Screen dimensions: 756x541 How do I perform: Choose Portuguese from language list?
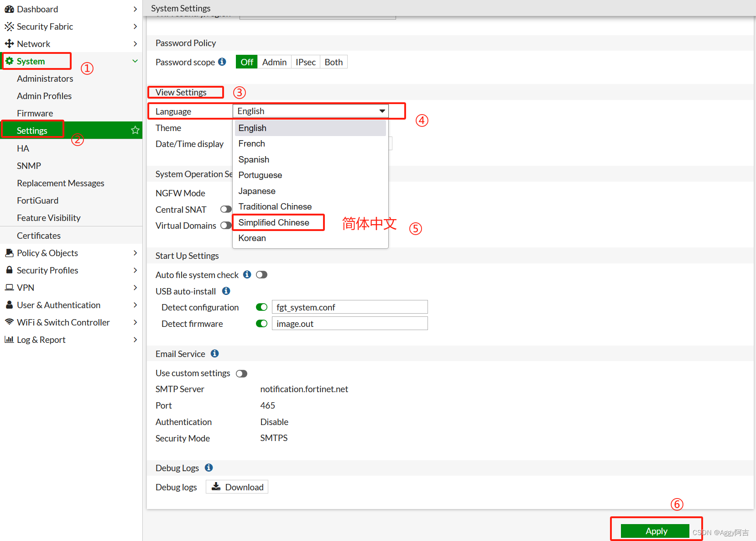[310, 175]
